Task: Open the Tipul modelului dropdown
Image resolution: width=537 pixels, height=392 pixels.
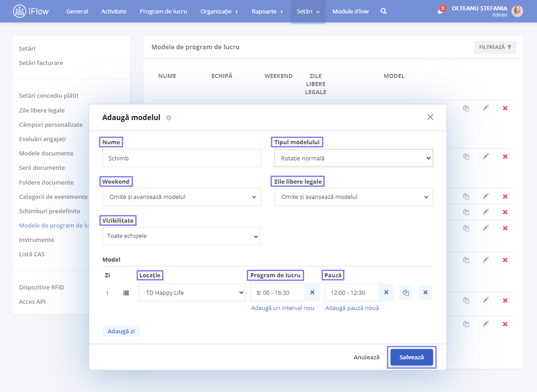Action: tap(353, 158)
